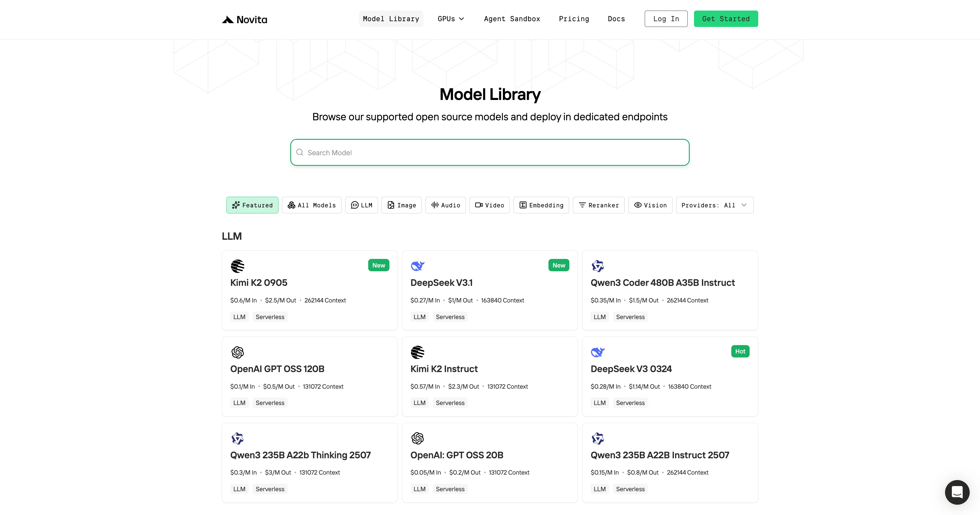Filter models by Vision
Screen dimensions: 980x515
650,205
